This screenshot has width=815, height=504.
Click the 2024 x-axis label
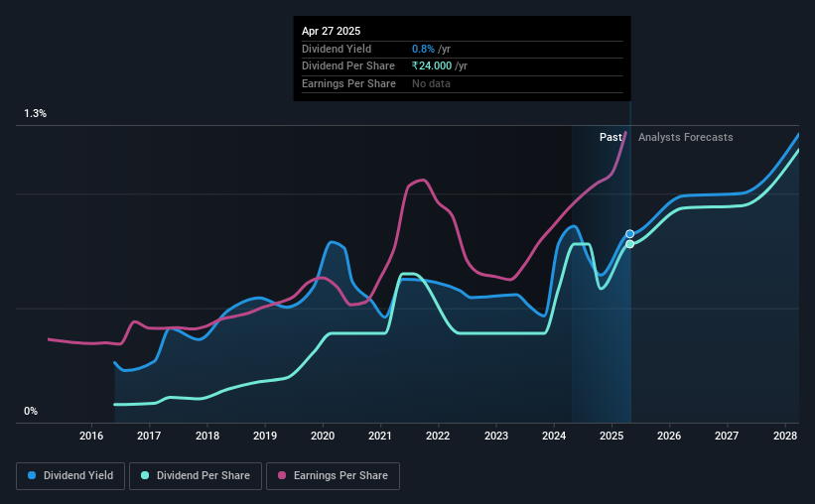pos(554,436)
